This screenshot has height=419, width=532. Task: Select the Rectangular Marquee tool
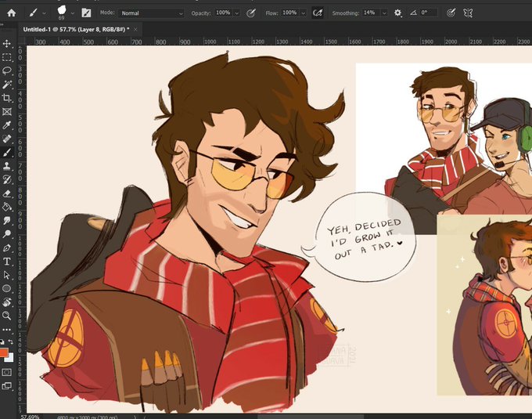coord(6,57)
